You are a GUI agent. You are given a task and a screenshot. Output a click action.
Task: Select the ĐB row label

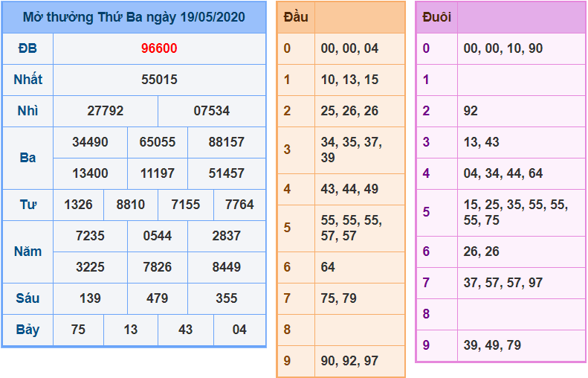28,48
